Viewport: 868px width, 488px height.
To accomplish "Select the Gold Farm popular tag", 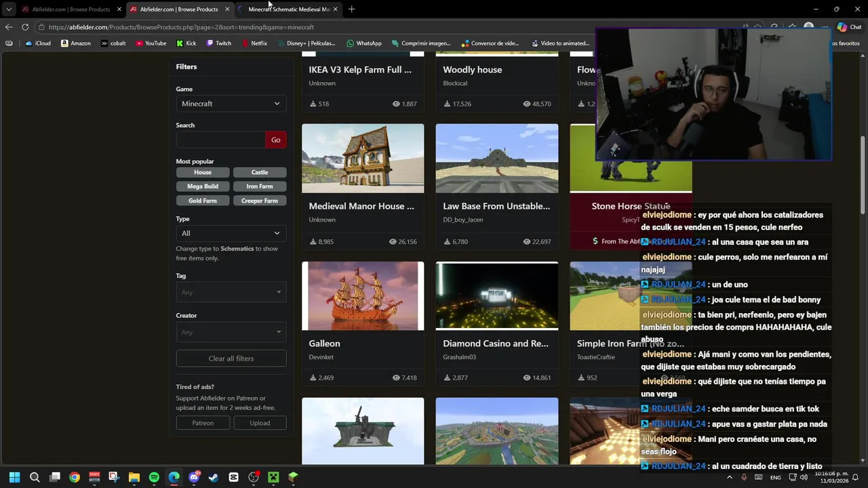I will 203,201.
